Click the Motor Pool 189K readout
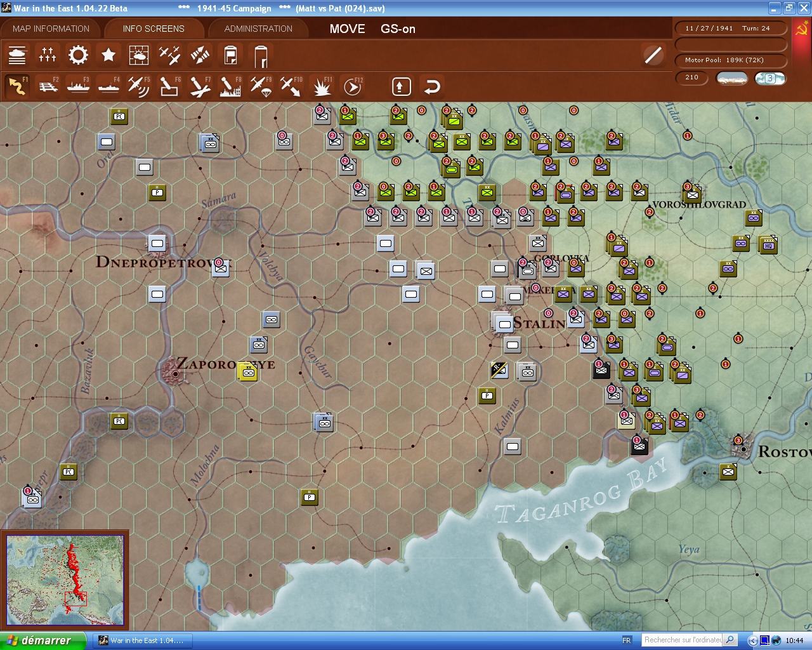 tap(730, 60)
